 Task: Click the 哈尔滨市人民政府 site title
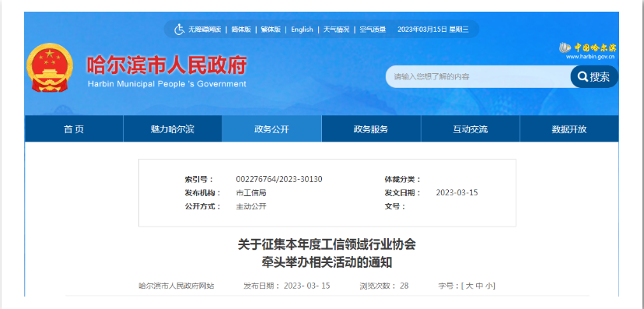pyautogui.click(x=166, y=65)
